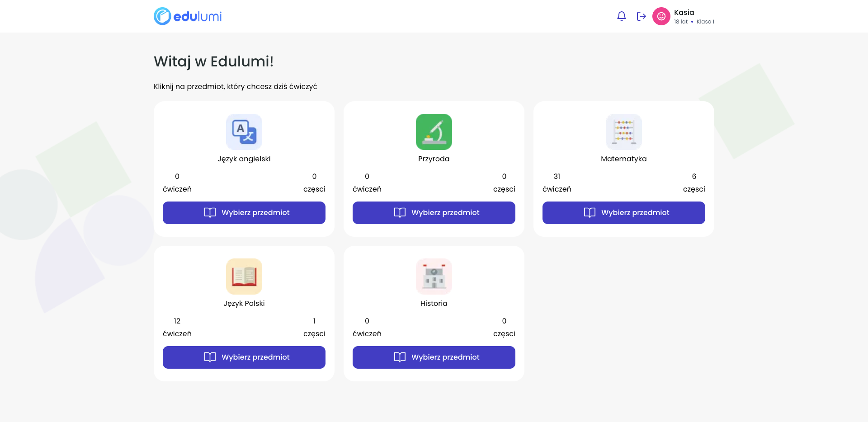Image resolution: width=868 pixels, height=422 pixels.
Task: Click the Język Polski subject label
Action: click(x=244, y=304)
